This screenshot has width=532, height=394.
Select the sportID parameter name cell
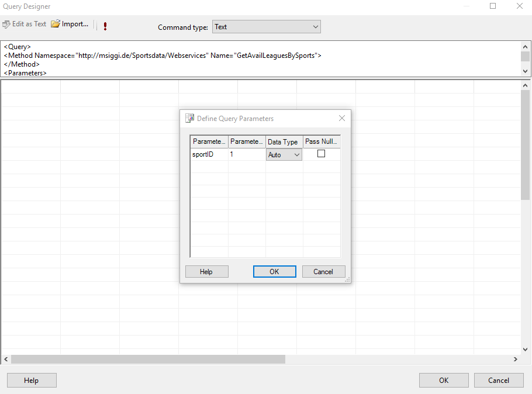(x=209, y=155)
